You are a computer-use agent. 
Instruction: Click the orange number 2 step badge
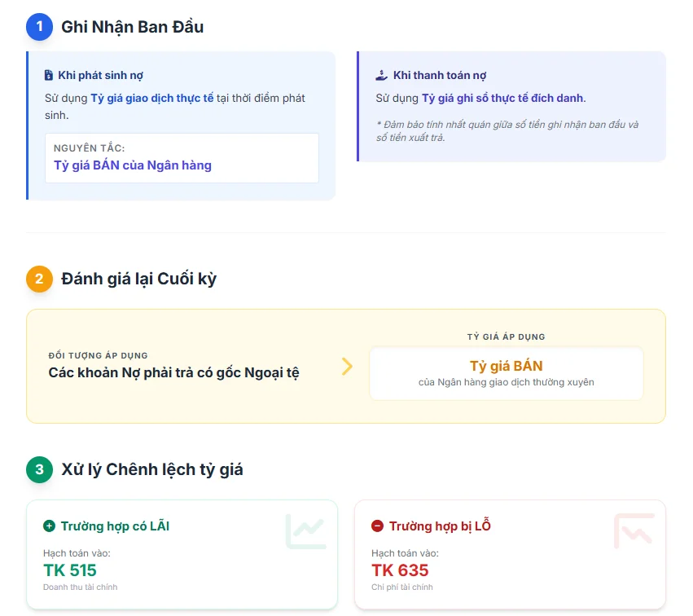tap(39, 279)
